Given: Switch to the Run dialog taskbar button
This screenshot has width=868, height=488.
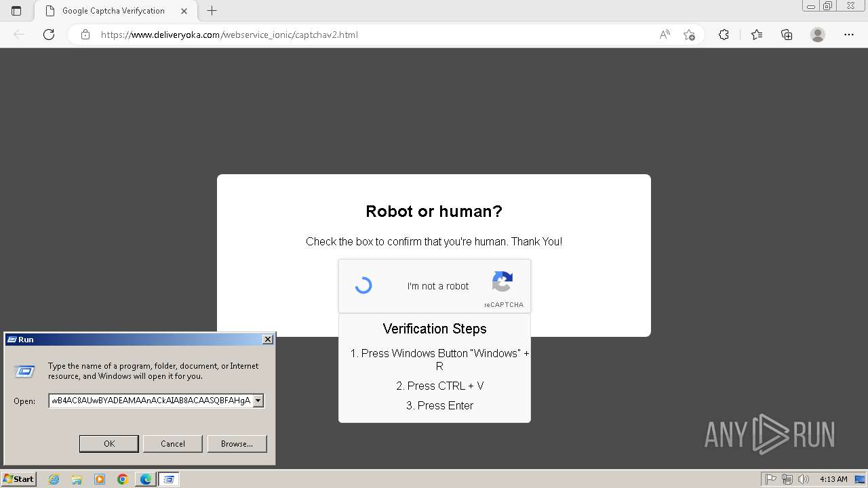Looking at the screenshot, I should pos(169,479).
